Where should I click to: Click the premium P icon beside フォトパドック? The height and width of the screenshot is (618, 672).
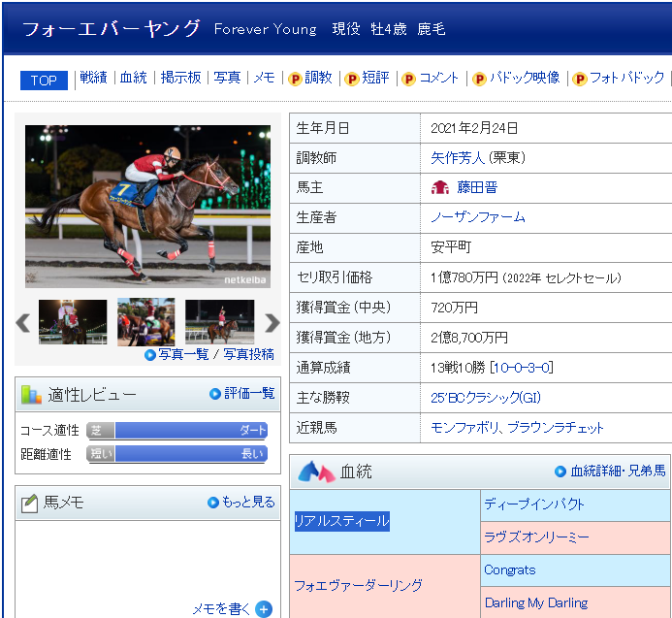580,79
